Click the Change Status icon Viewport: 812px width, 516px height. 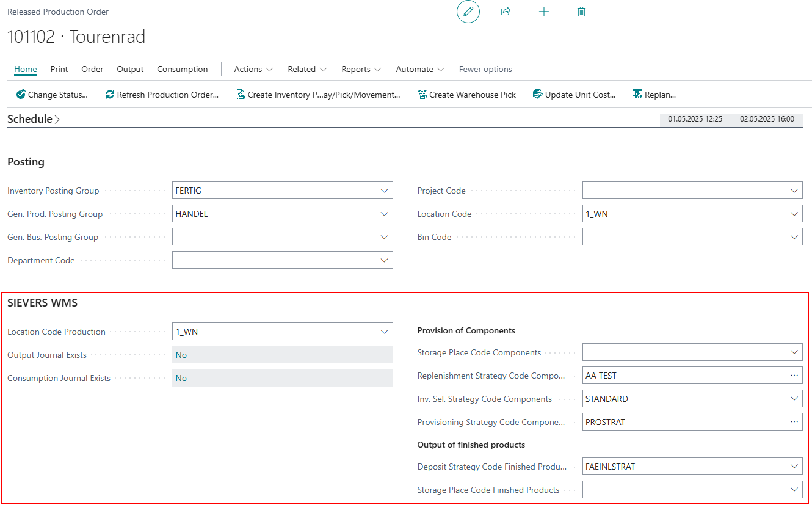tap(21, 95)
